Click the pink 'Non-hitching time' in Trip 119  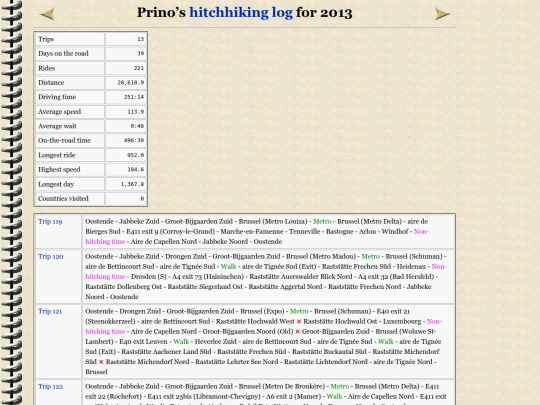(421, 231)
